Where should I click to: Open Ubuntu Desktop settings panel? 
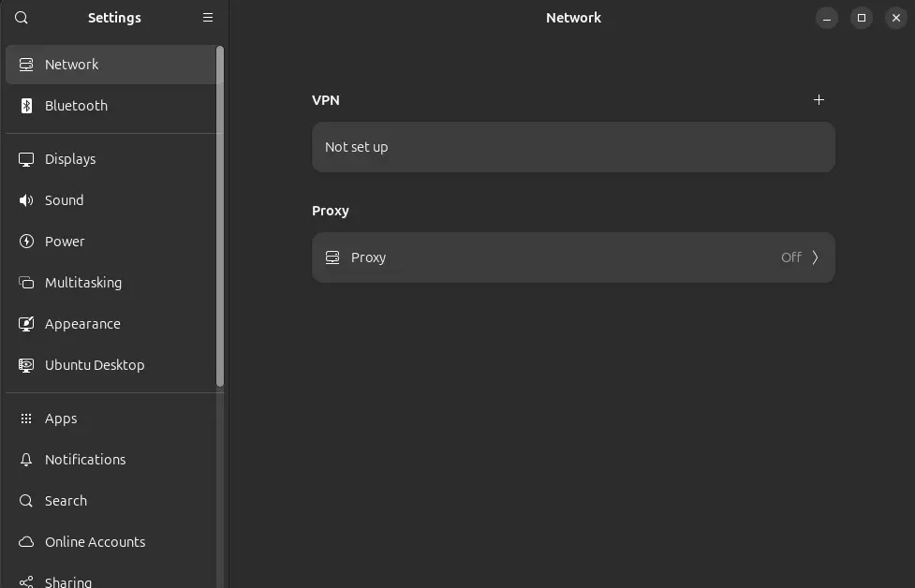click(95, 365)
